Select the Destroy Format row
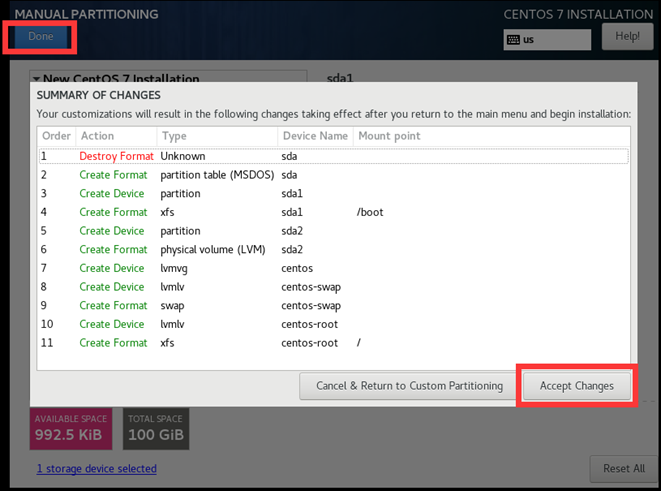This screenshot has height=491, width=661. (x=333, y=156)
